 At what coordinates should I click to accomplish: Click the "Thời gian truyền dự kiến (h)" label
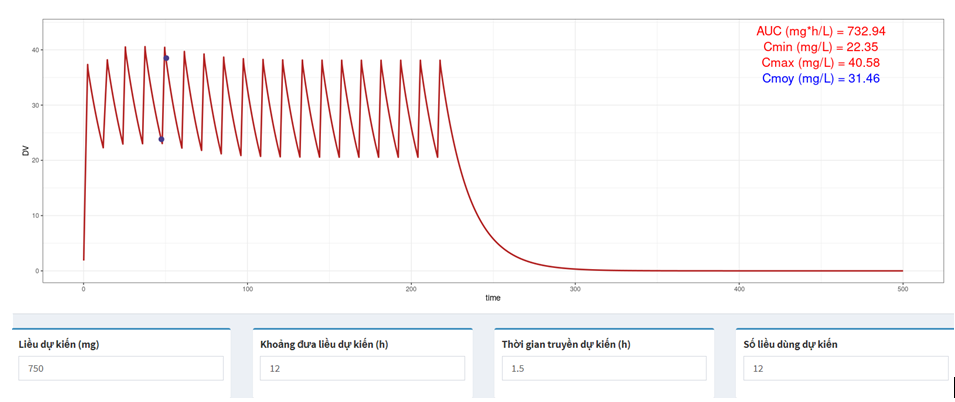[x=566, y=344]
